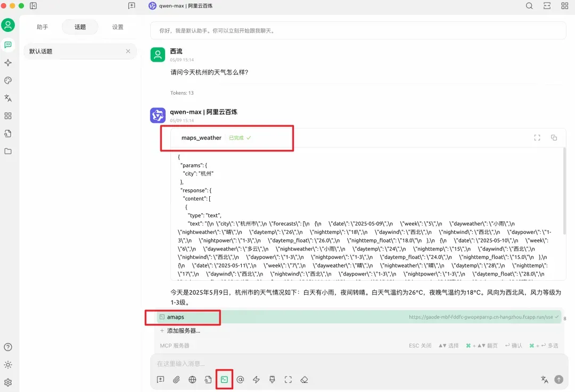This screenshot has width=575, height=392.
Task: Open quick phrases lightning icon
Action: click(256, 380)
